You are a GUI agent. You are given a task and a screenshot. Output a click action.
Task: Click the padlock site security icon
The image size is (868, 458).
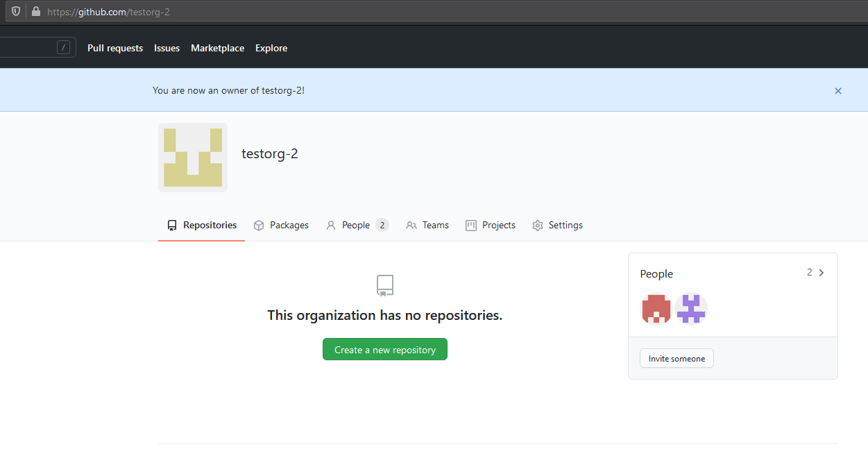[x=35, y=12]
